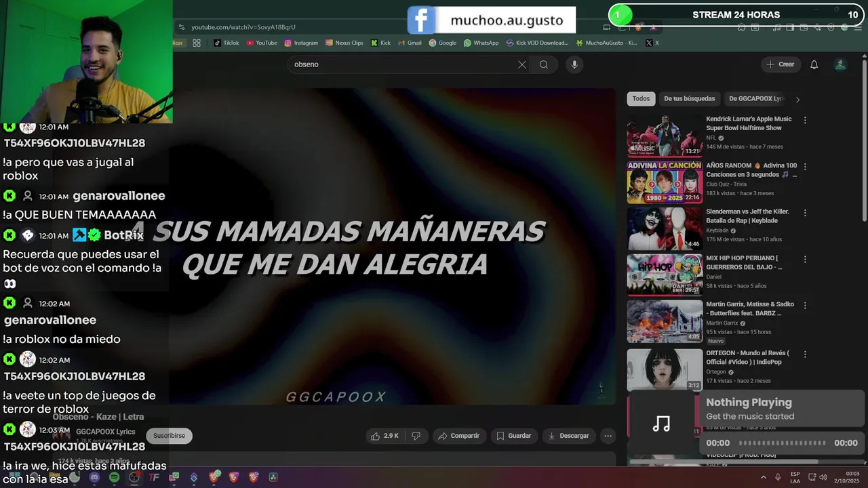
Task: Click the browser address bar URL
Action: click(243, 27)
